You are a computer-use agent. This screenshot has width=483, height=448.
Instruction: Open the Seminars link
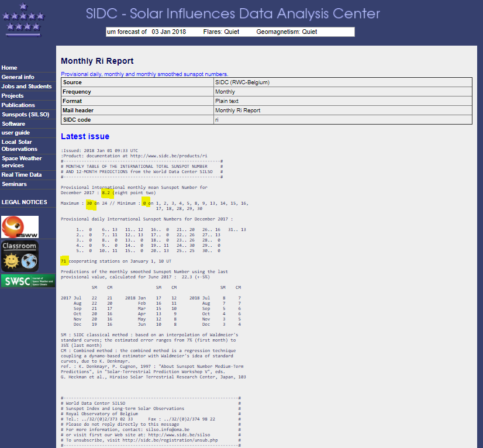tap(14, 184)
